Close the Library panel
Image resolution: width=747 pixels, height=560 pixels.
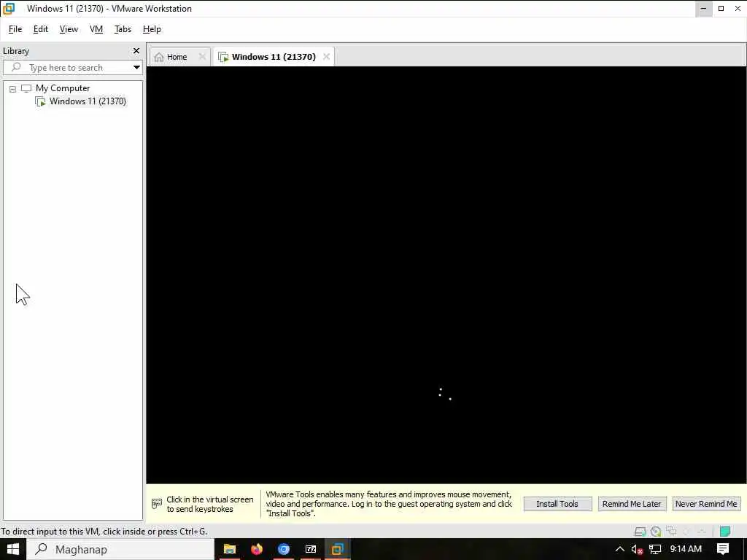click(x=136, y=50)
